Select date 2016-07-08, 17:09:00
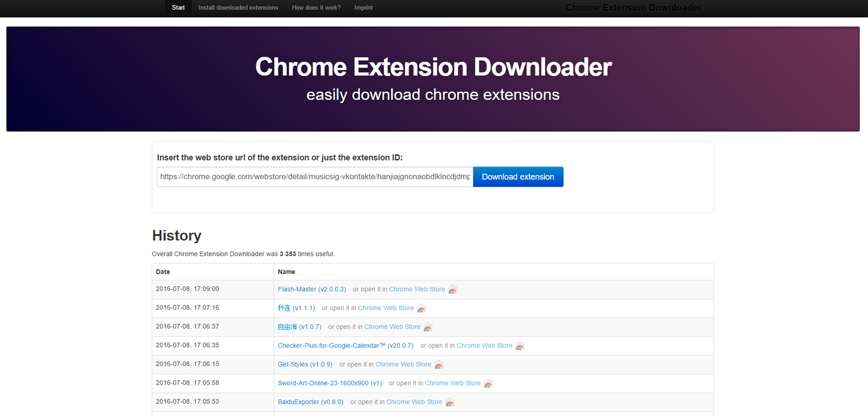This screenshot has height=416, width=868. 187,289
